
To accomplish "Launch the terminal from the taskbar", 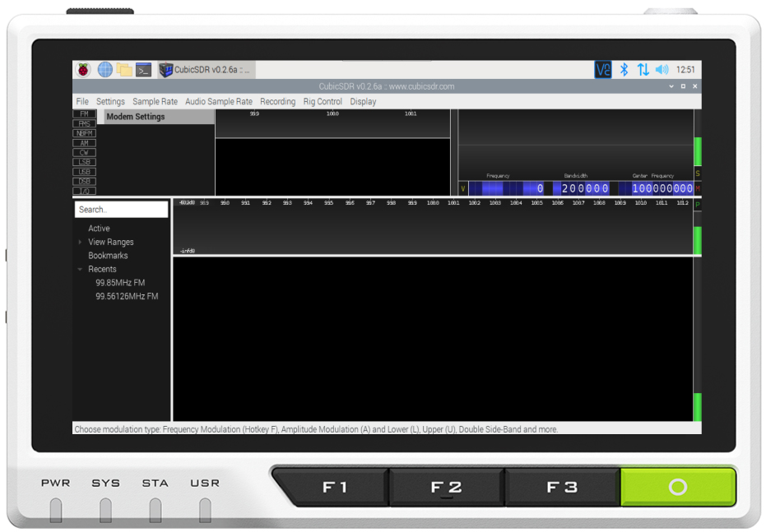I will coord(143,70).
